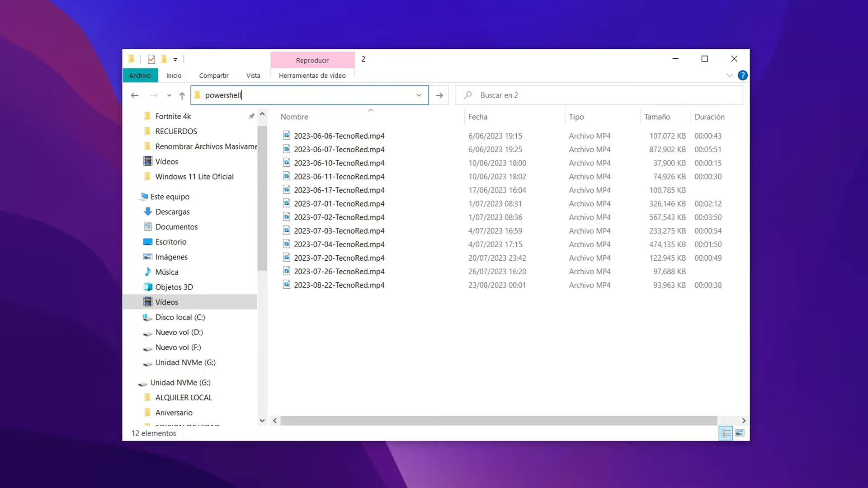Select file 2023-07-01-TecnoRed.mp4
868x488 pixels.
(339, 204)
